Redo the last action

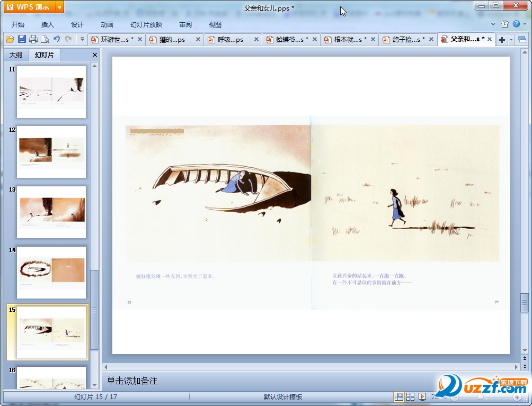68,39
